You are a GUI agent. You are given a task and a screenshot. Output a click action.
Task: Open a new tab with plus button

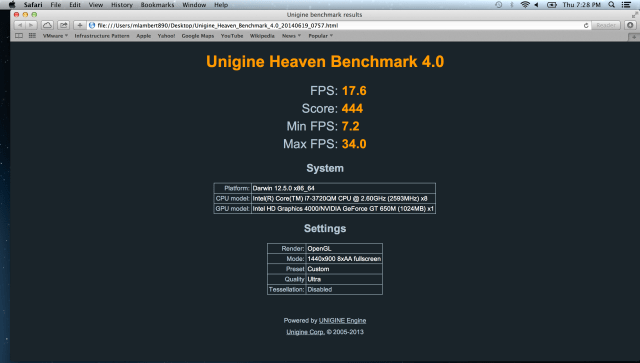634,37
